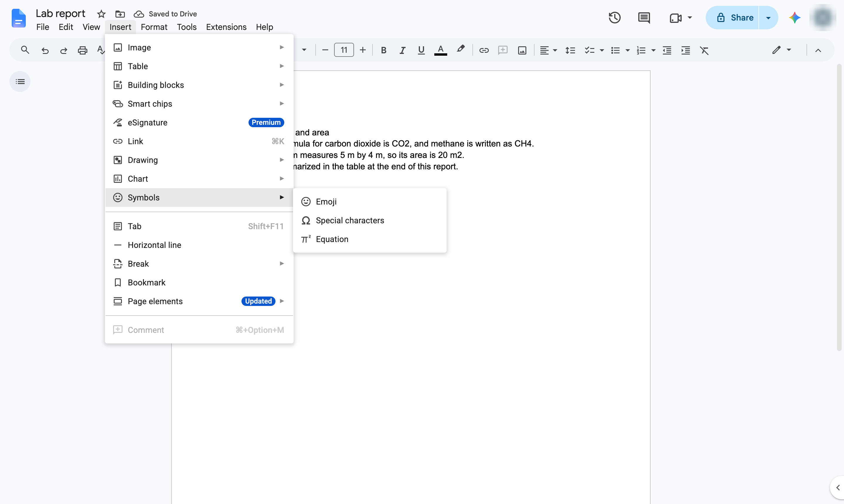Viewport: 844px width, 504px height.
Task: Click the print icon in toolbar
Action: click(x=83, y=50)
